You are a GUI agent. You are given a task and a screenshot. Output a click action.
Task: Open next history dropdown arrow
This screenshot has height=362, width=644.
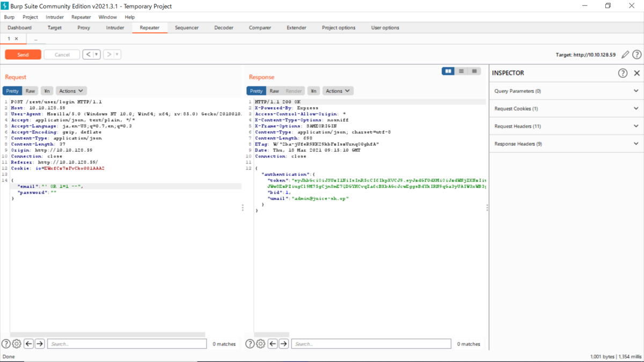pyautogui.click(x=118, y=54)
